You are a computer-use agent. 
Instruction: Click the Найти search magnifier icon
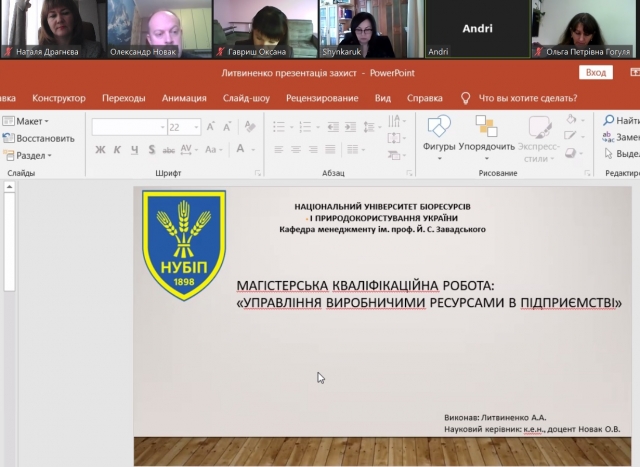609,120
